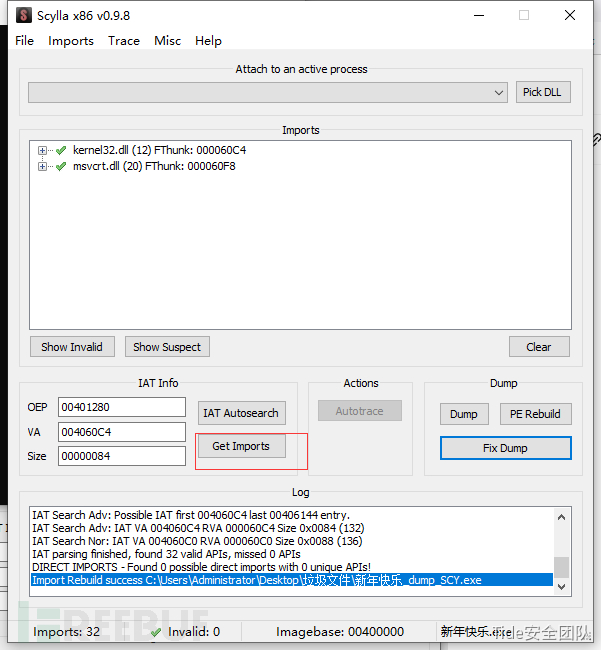The width and height of the screenshot is (601, 650).
Task: Open the File menu
Action: coord(24,41)
